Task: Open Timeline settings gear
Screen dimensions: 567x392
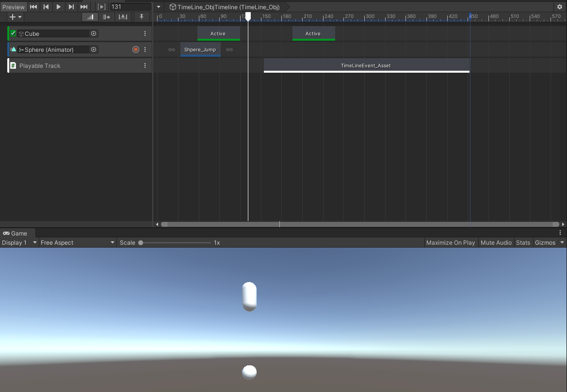Action: click(x=559, y=7)
